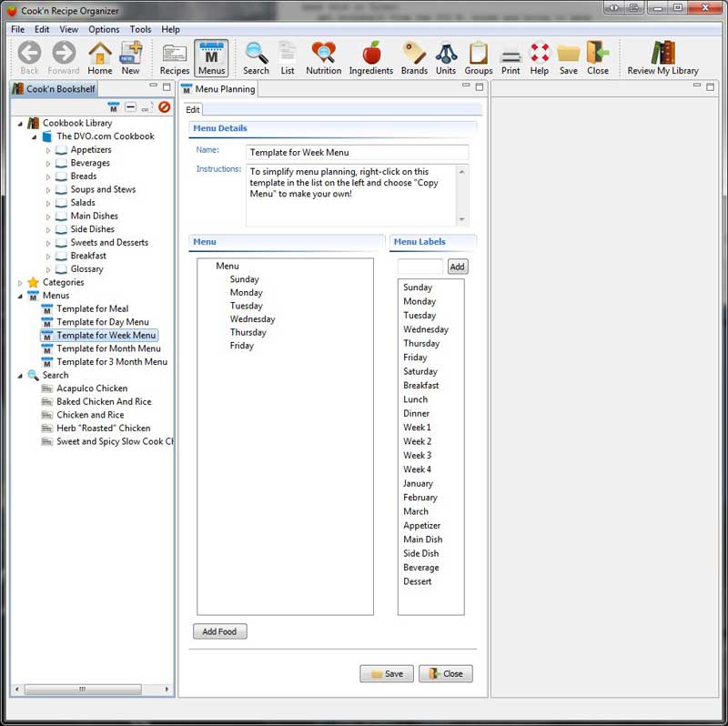This screenshot has width=728, height=726.
Task: Minimize the Cook'n Bookshelf panel
Action: 153,86
